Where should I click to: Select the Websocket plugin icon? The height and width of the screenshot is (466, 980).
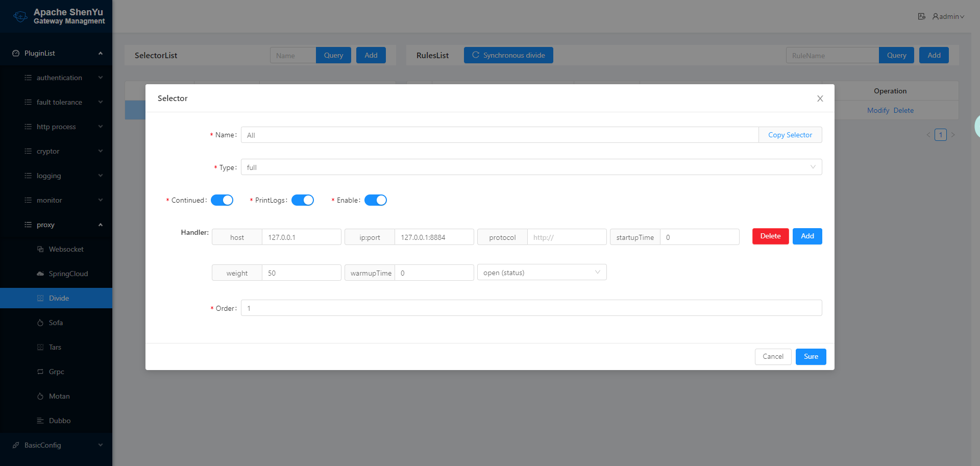41,249
